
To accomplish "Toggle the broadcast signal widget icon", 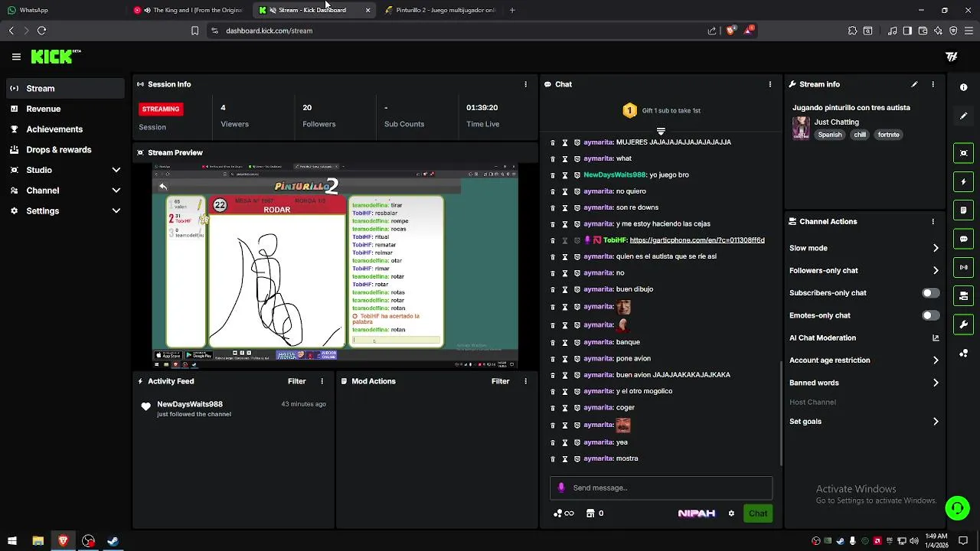I will [964, 267].
